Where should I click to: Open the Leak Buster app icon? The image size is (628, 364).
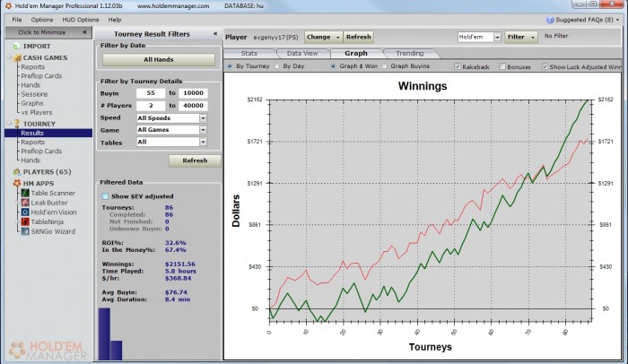(x=25, y=203)
